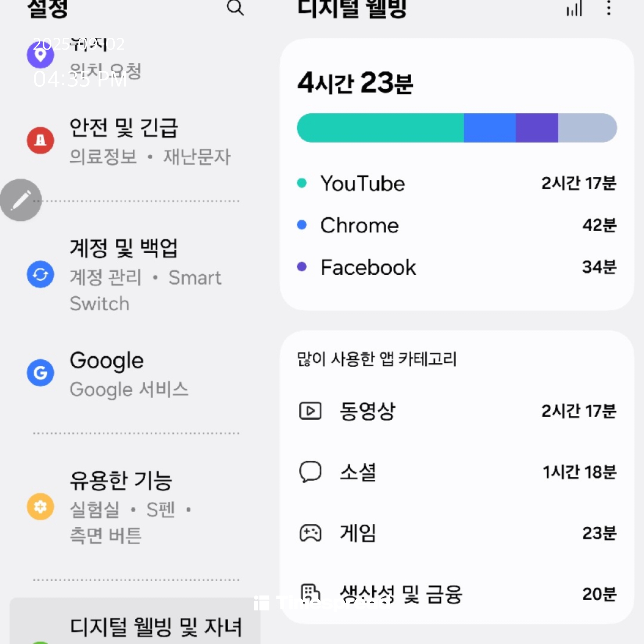Image resolution: width=644 pixels, height=644 pixels.
Task: Tap the blue Accounts and Backup sync icon
Action: point(40,274)
